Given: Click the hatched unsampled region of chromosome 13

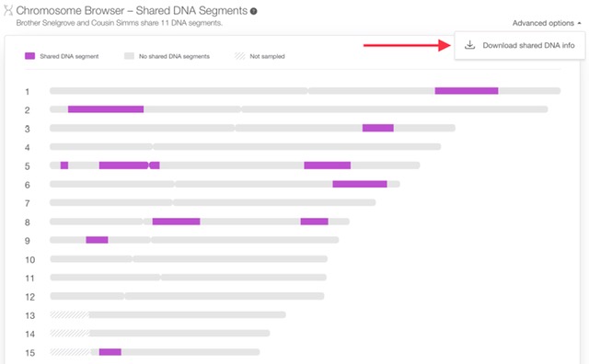Looking at the screenshot, I should [x=70, y=315].
